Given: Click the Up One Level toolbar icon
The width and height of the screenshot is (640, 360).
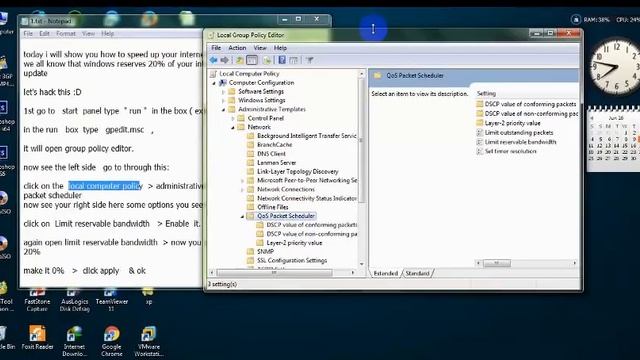Looking at the screenshot, I should [x=240, y=60].
